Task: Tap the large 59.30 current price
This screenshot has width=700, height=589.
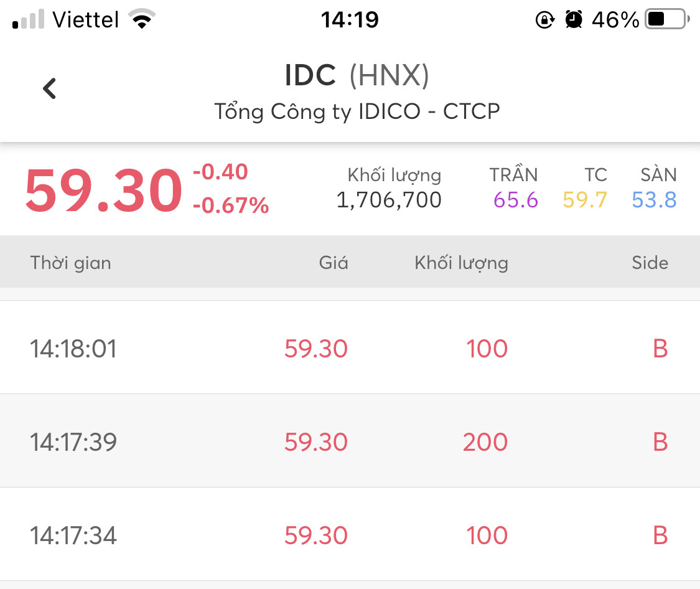Action: pos(103,191)
